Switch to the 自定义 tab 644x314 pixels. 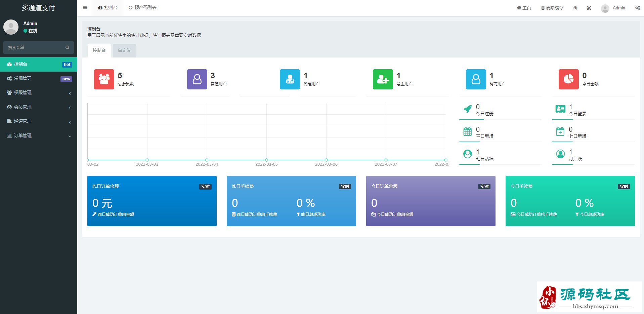tap(124, 50)
